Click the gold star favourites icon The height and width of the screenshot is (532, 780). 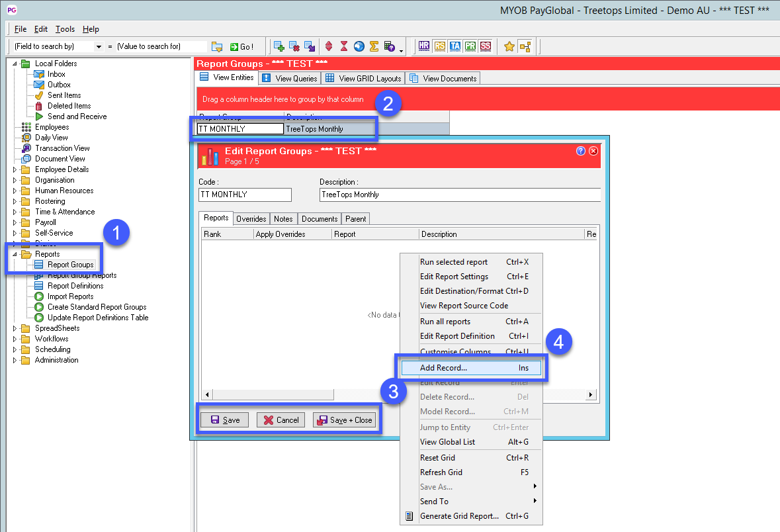pos(509,46)
